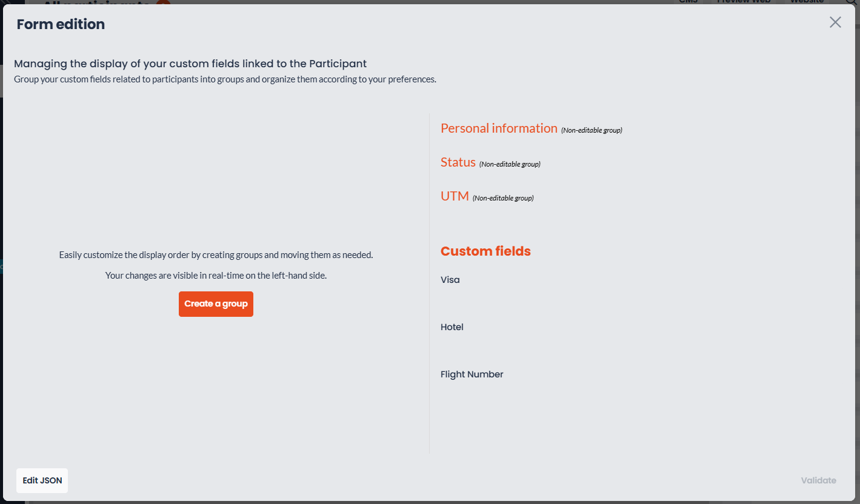Click the Validate button
This screenshot has height=504, width=860.
click(818, 480)
